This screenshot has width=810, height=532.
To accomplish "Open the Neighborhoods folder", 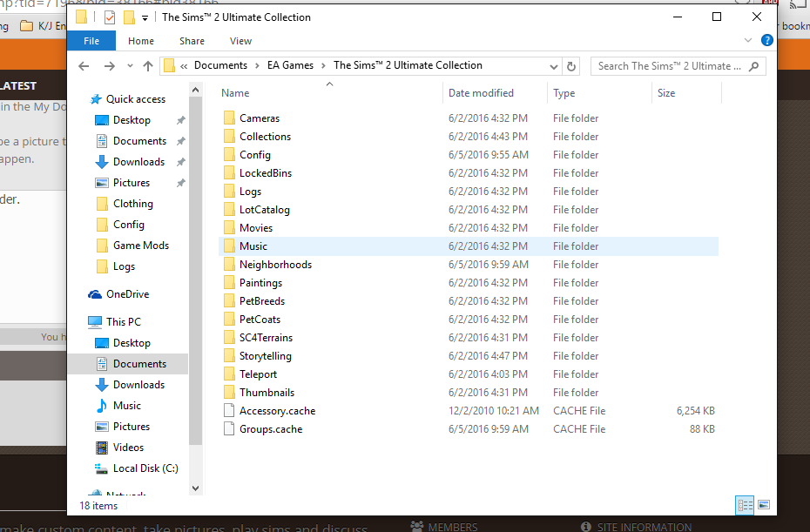I will click(275, 265).
